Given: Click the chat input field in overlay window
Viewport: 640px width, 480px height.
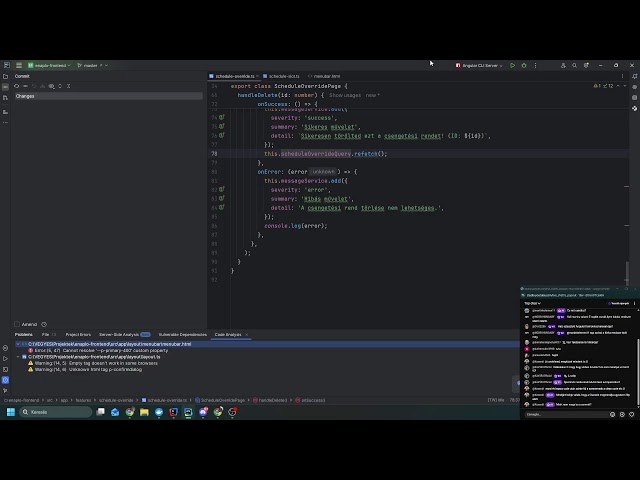Looking at the screenshot, I should coord(565,414).
